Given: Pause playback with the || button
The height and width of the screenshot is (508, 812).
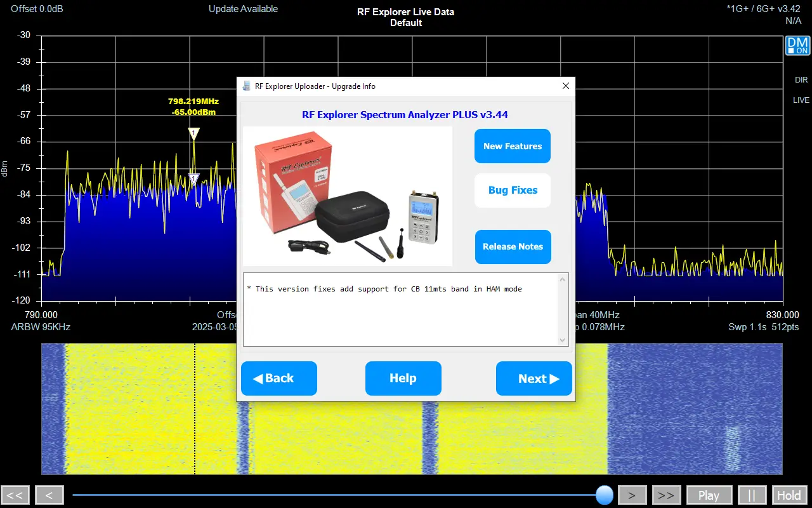Looking at the screenshot, I should click(x=752, y=495).
